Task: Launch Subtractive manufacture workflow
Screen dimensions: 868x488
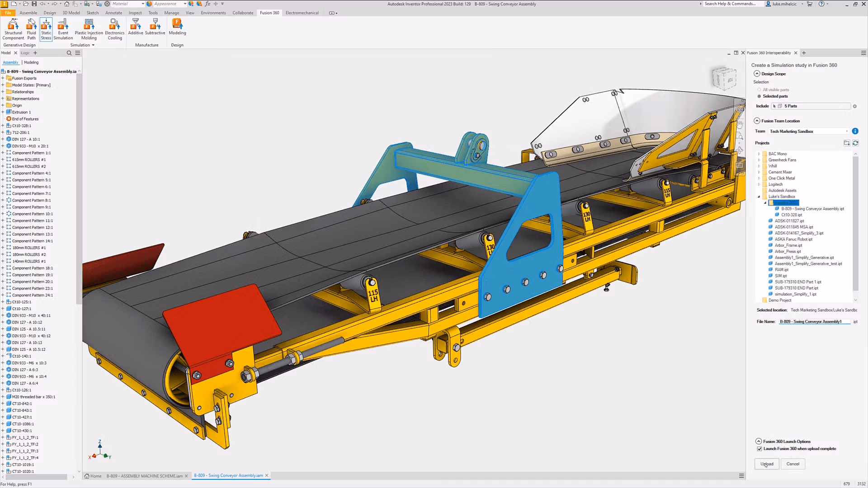Action: click(155, 27)
